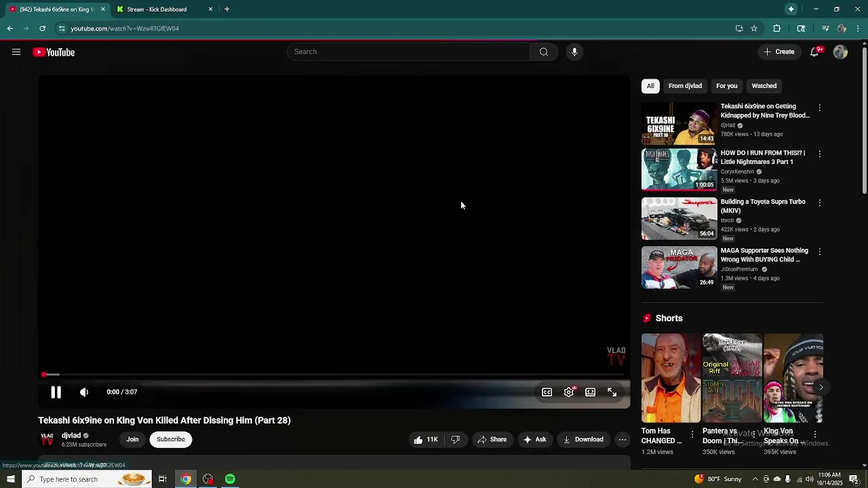Open Windows Start menu
This screenshot has width=868, height=488.
tap(10, 479)
